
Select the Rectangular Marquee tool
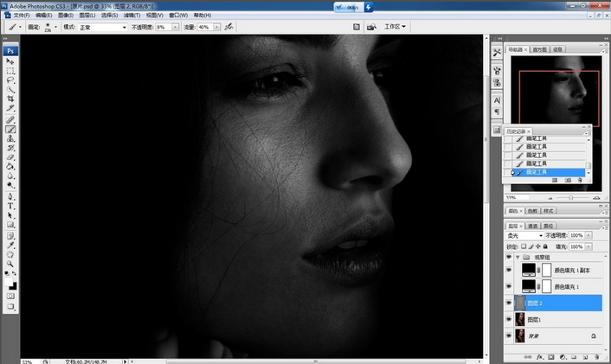(10, 71)
